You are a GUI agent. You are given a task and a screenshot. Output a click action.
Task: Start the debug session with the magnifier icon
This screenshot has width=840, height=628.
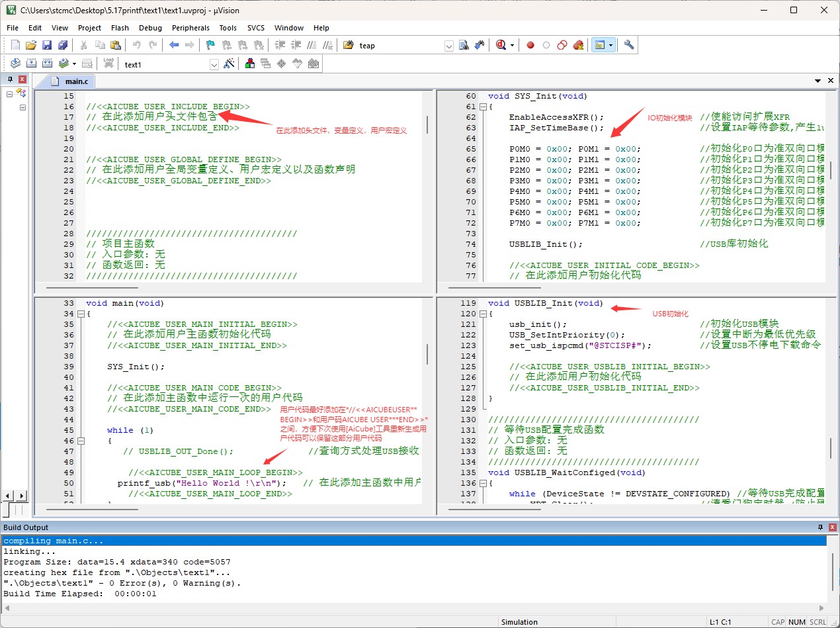click(x=501, y=45)
